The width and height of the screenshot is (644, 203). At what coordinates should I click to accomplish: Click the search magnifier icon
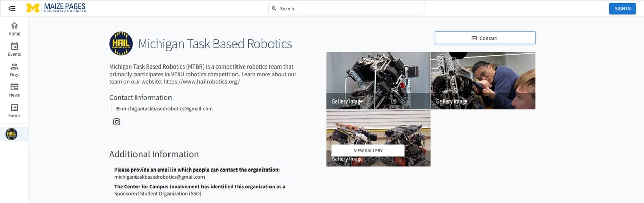[x=274, y=9]
